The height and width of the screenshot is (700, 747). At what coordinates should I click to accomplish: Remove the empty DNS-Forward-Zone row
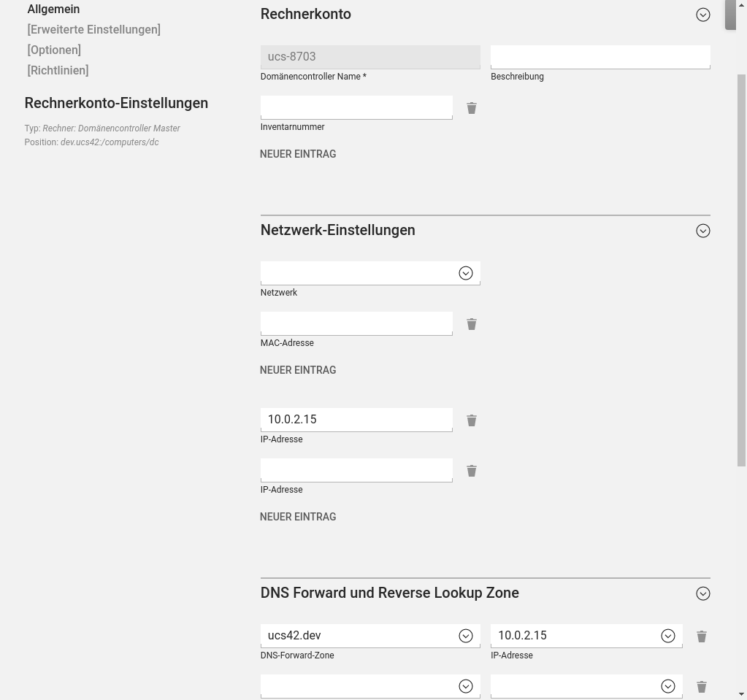pyautogui.click(x=702, y=687)
